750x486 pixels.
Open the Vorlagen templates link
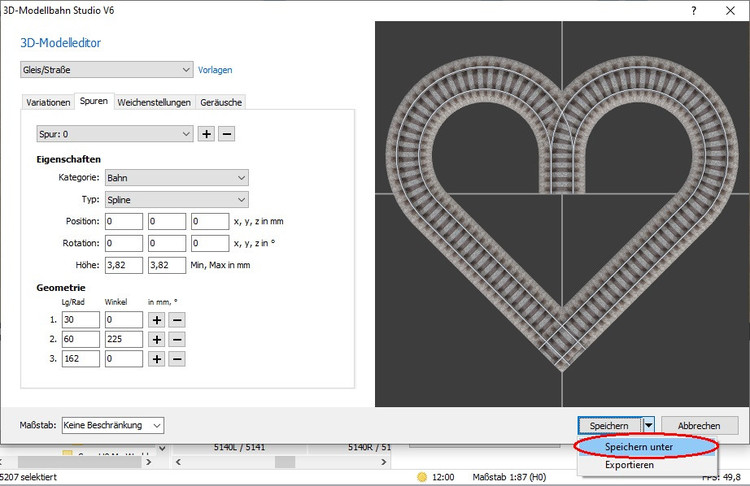click(215, 70)
